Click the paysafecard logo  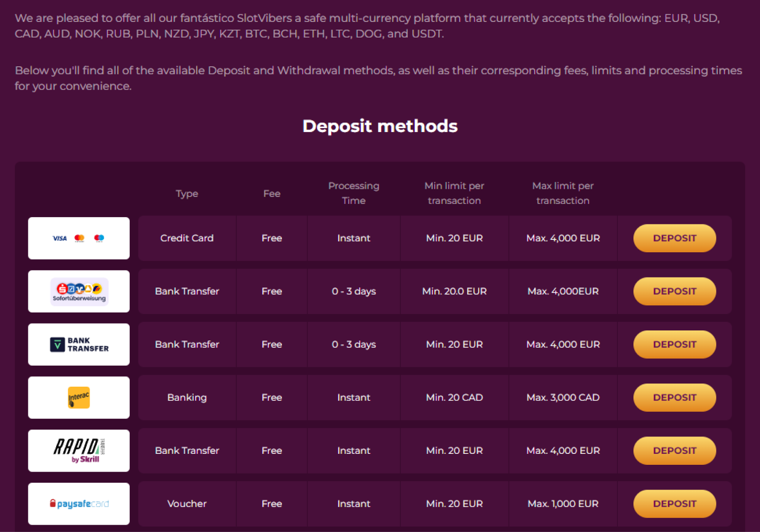(x=79, y=503)
